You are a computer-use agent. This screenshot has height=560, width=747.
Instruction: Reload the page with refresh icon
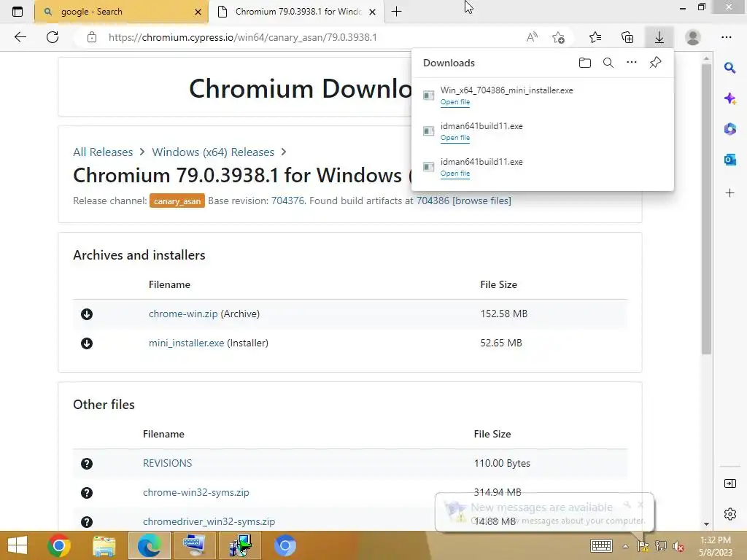[x=53, y=37]
